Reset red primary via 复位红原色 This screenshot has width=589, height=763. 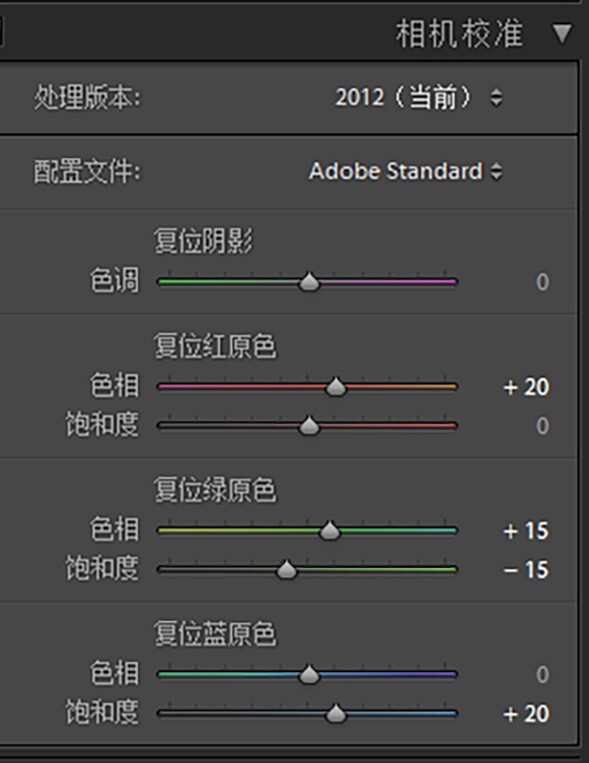coord(215,346)
